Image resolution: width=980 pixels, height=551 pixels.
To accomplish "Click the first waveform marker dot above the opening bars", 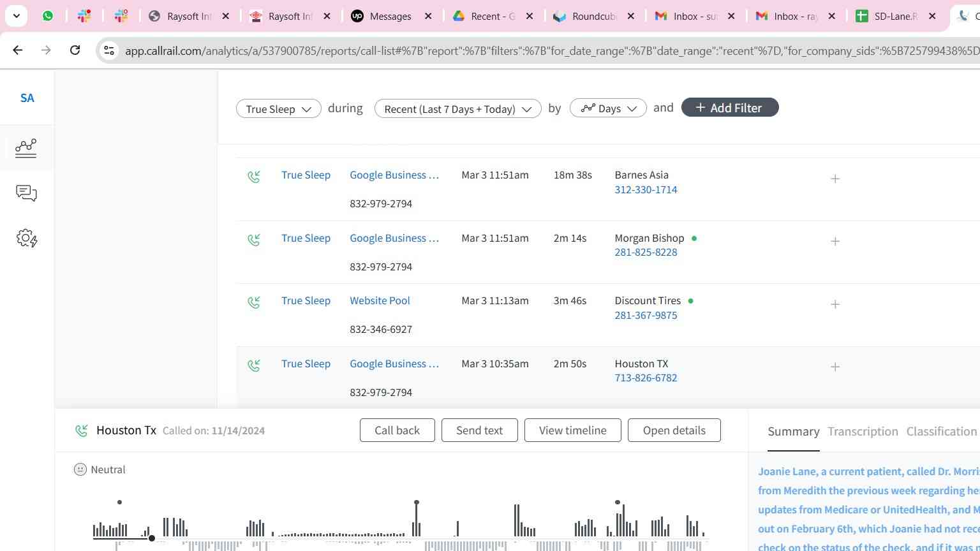I will tap(119, 503).
